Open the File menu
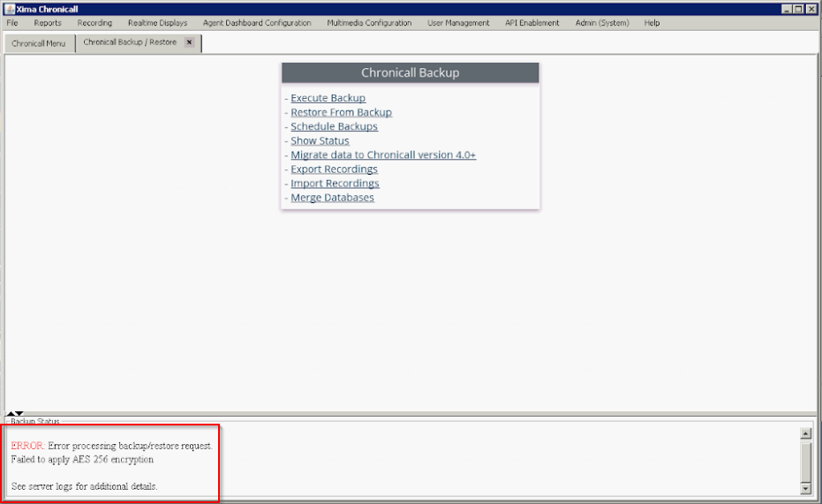This screenshot has height=504, width=822. [x=12, y=23]
